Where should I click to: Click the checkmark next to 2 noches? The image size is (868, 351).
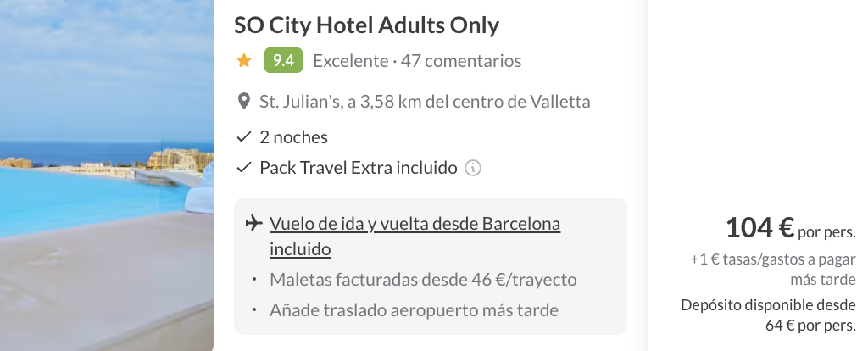[244, 136]
